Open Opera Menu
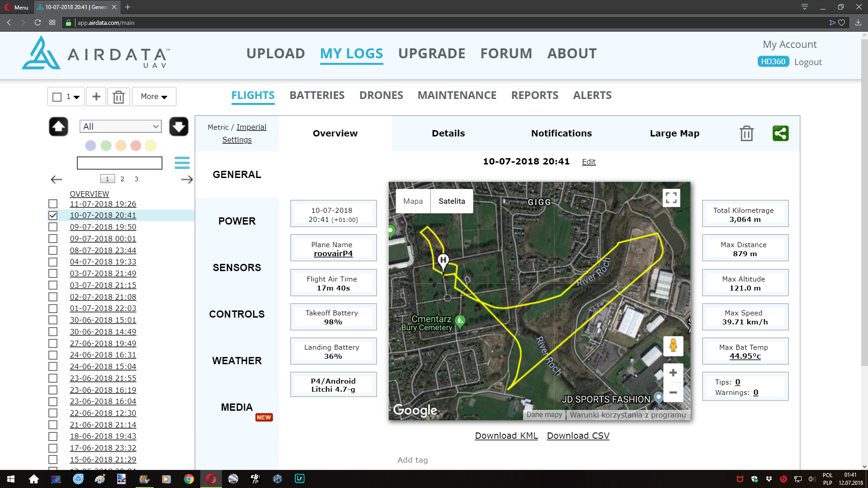 coord(17,7)
